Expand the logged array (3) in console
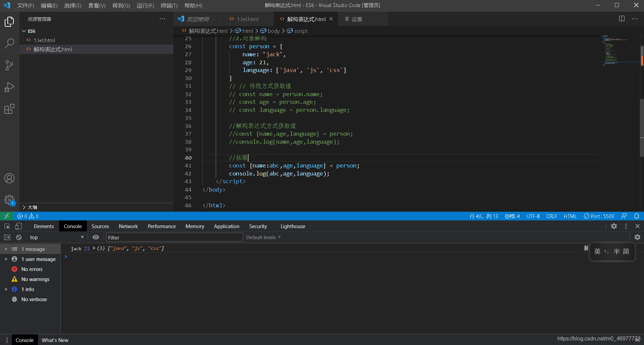The width and height of the screenshot is (644, 345). (94, 248)
